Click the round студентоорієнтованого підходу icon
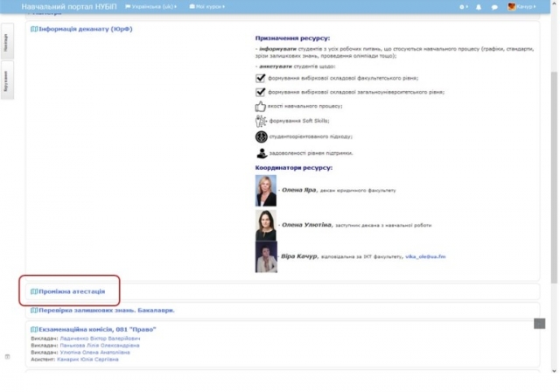This screenshot has height=392, width=560. point(261,136)
